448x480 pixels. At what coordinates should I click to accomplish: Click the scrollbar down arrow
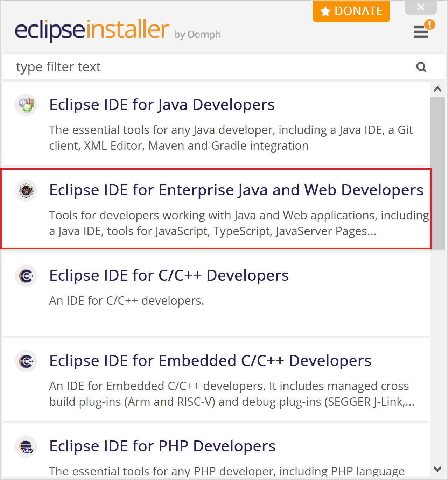click(437, 469)
